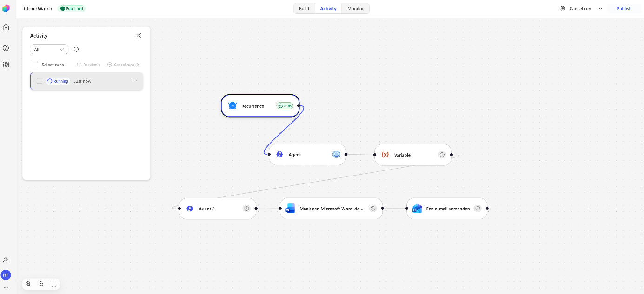Screen dimensions: 644x294
Task: Select the Variable node
Action: coord(413,155)
